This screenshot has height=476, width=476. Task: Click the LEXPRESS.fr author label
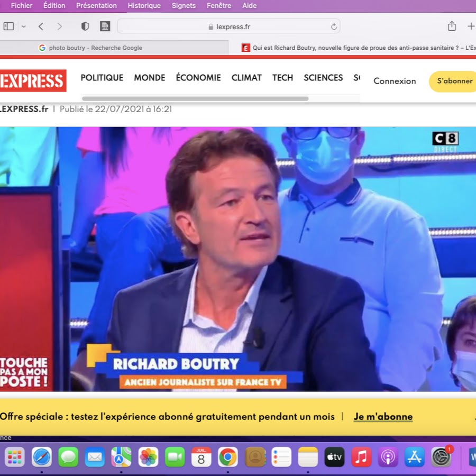pyautogui.click(x=24, y=109)
